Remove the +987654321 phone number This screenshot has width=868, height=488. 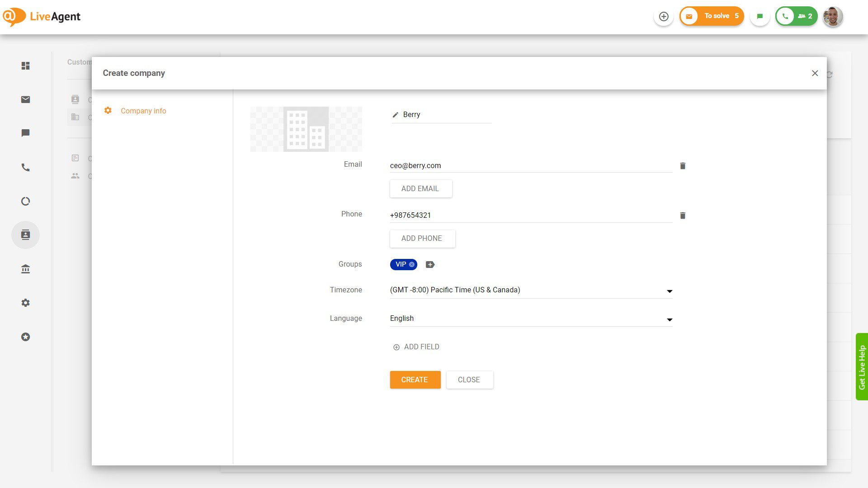pyautogui.click(x=683, y=216)
